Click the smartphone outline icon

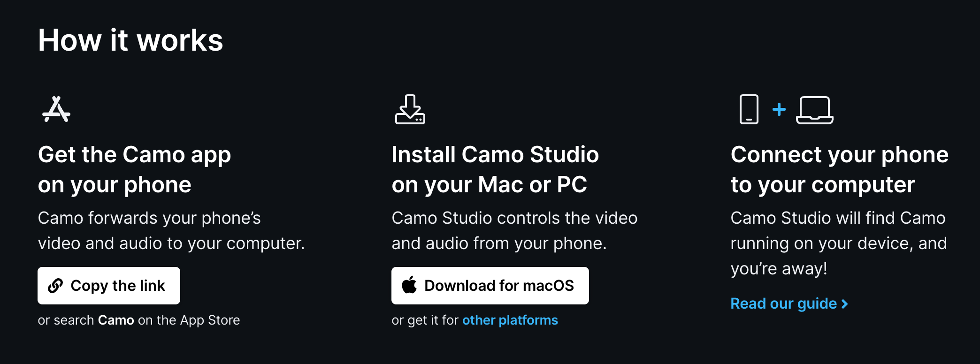tap(749, 109)
